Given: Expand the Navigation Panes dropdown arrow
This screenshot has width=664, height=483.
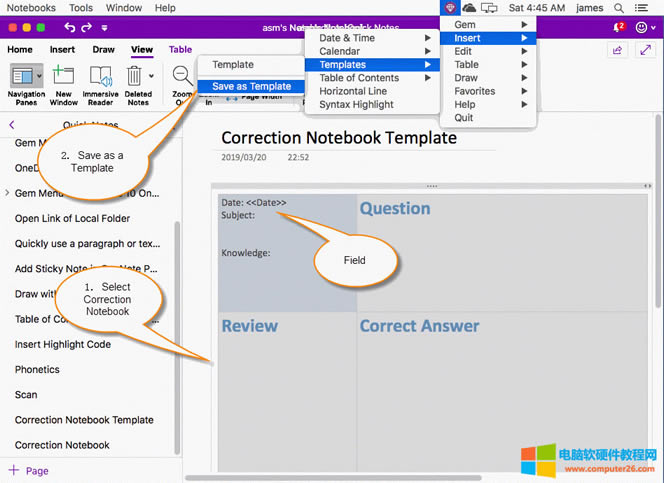Looking at the screenshot, I should pos(39,76).
